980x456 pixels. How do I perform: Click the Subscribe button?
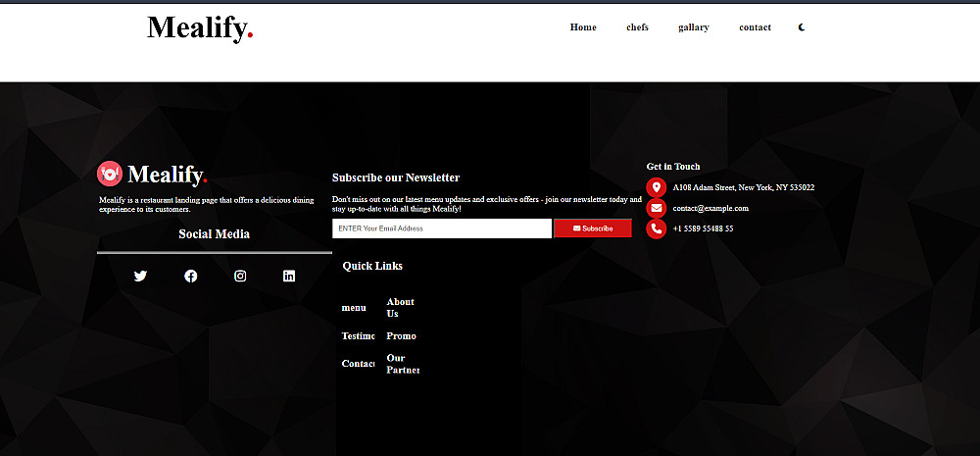593,228
